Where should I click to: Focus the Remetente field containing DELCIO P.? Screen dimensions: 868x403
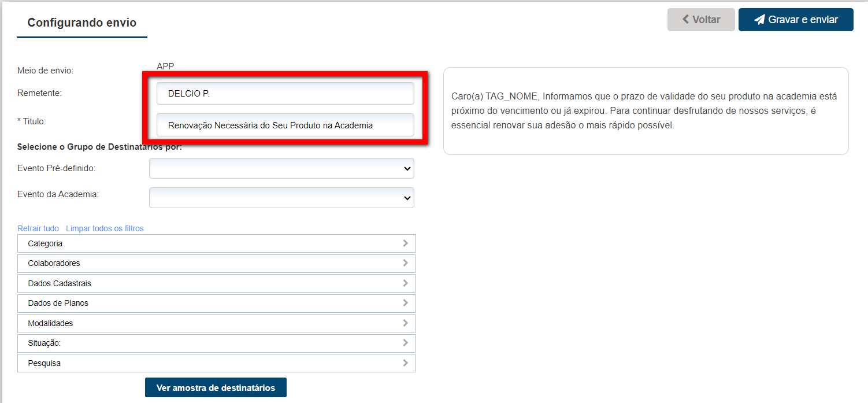tap(285, 93)
